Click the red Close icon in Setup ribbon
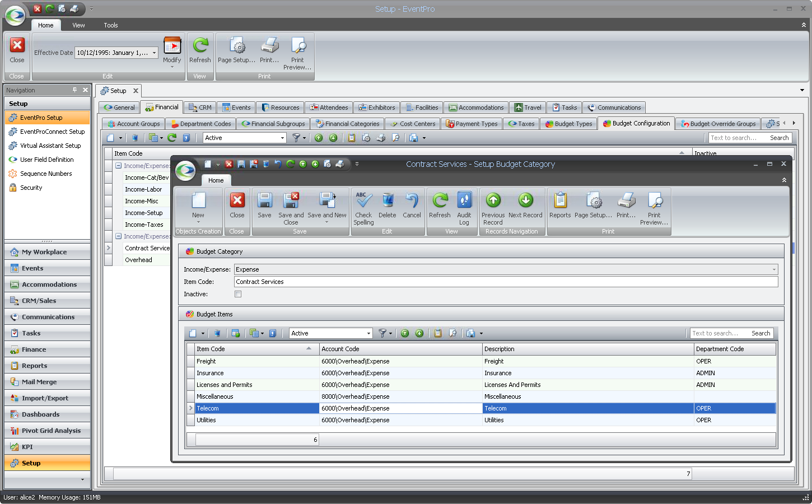 click(17, 50)
